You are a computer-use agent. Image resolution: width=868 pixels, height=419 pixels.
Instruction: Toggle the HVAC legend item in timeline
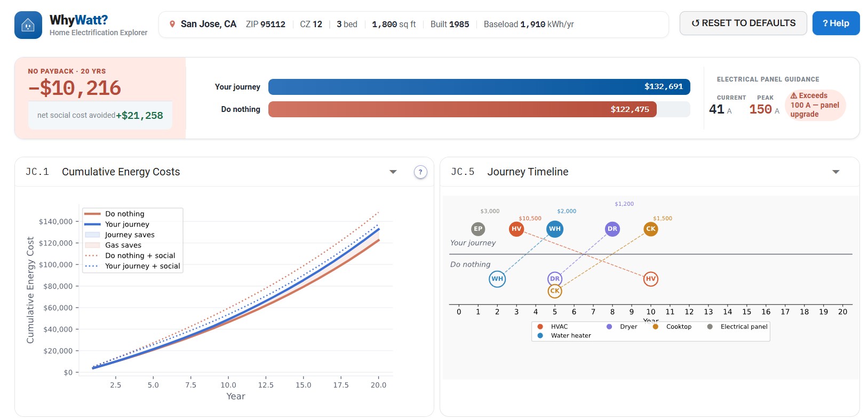click(553, 327)
